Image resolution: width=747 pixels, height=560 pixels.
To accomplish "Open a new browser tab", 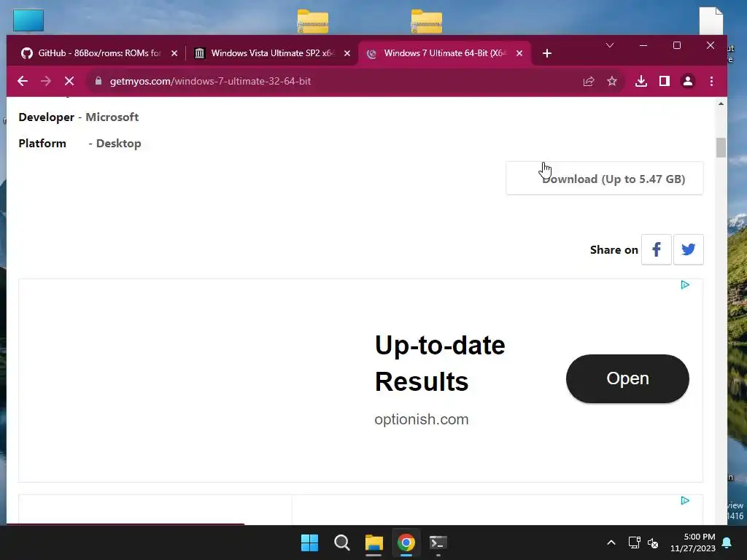I will pos(547,53).
